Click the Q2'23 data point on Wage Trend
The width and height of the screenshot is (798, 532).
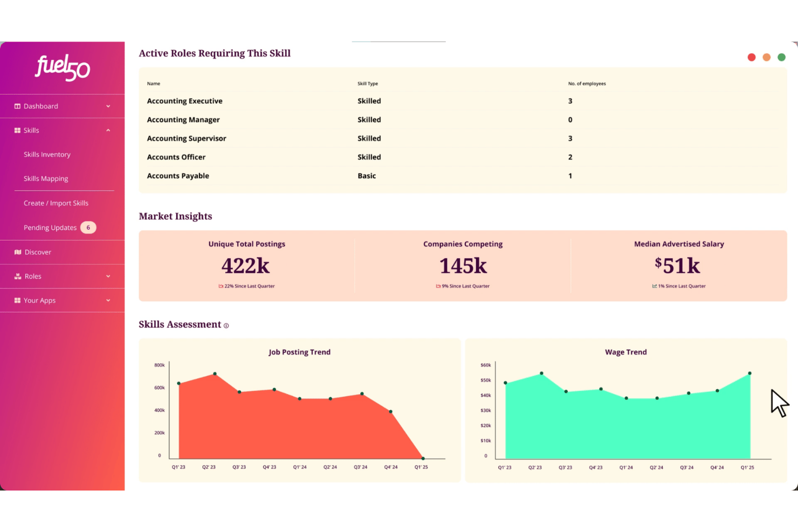click(541, 373)
